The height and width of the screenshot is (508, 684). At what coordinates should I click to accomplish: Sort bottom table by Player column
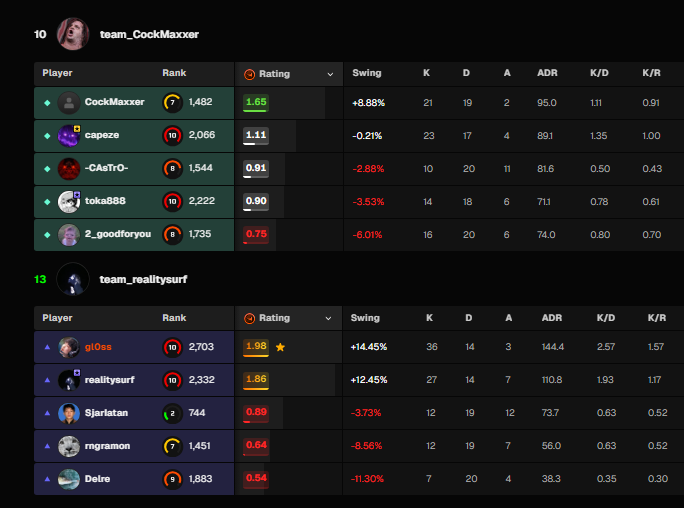57,318
